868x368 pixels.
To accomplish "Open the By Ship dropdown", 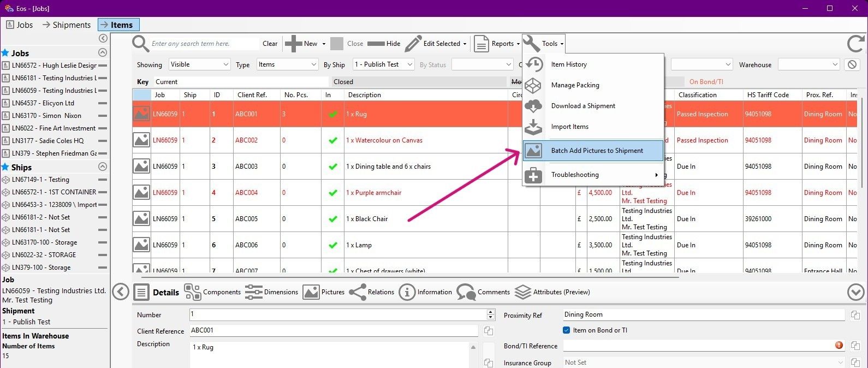I will (x=384, y=64).
